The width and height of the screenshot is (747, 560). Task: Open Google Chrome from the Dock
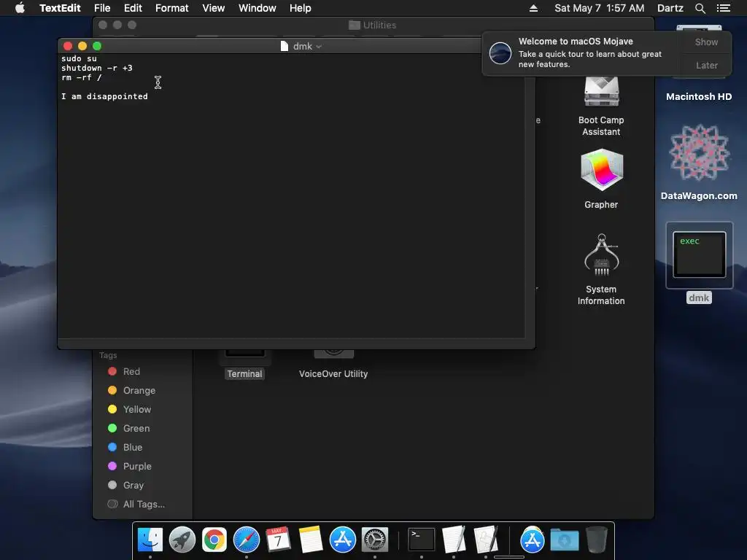(x=214, y=540)
